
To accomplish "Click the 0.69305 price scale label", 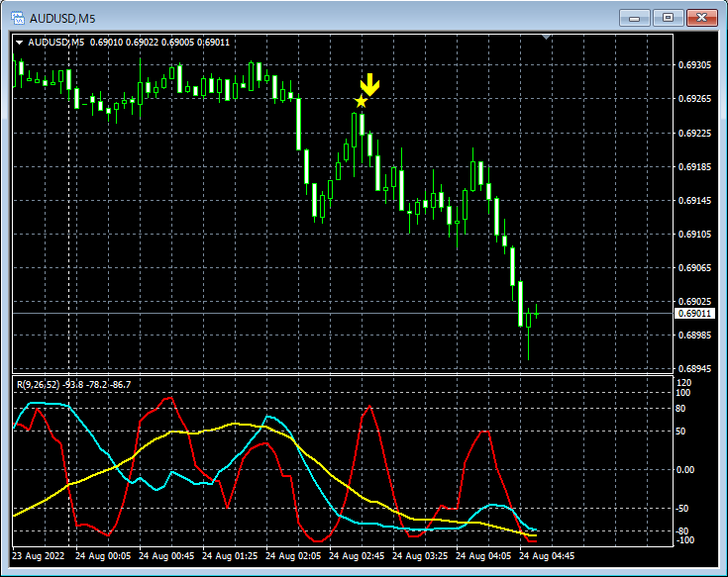I will pos(694,65).
